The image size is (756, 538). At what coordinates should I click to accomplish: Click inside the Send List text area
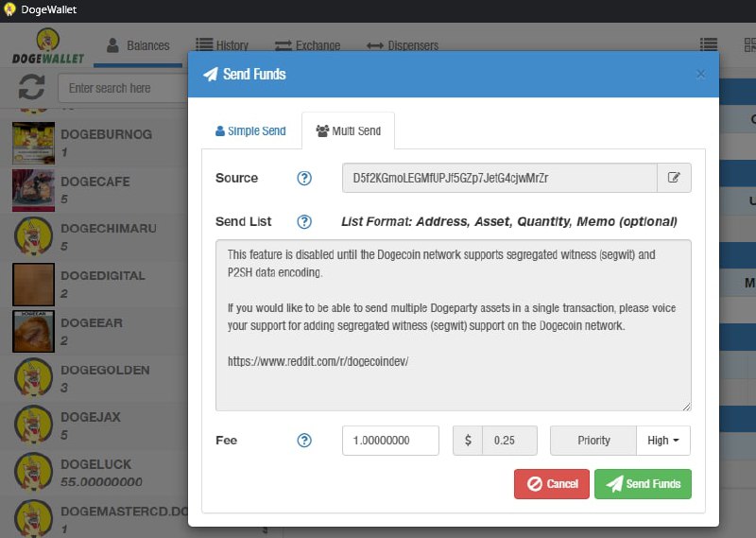pyautogui.click(x=454, y=325)
